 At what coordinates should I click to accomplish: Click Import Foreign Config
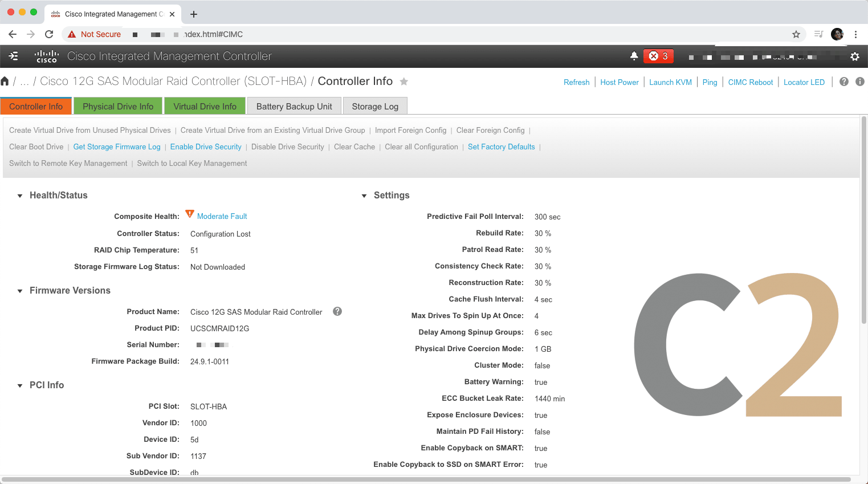tap(411, 130)
